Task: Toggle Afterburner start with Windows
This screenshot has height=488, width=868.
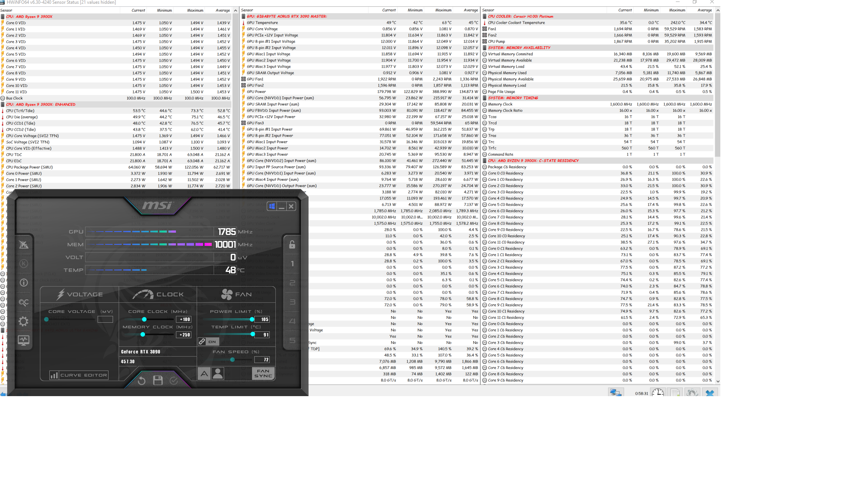Action: [x=272, y=206]
